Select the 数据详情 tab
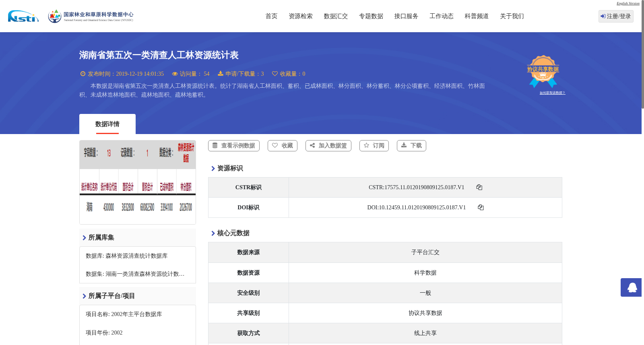The width and height of the screenshot is (644, 345). pyautogui.click(x=107, y=124)
